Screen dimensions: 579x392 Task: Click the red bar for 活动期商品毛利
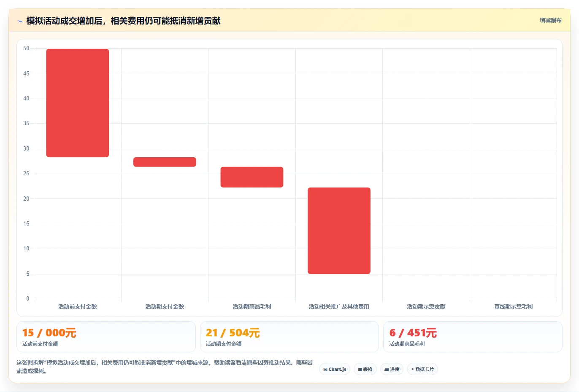pos(252,177)
